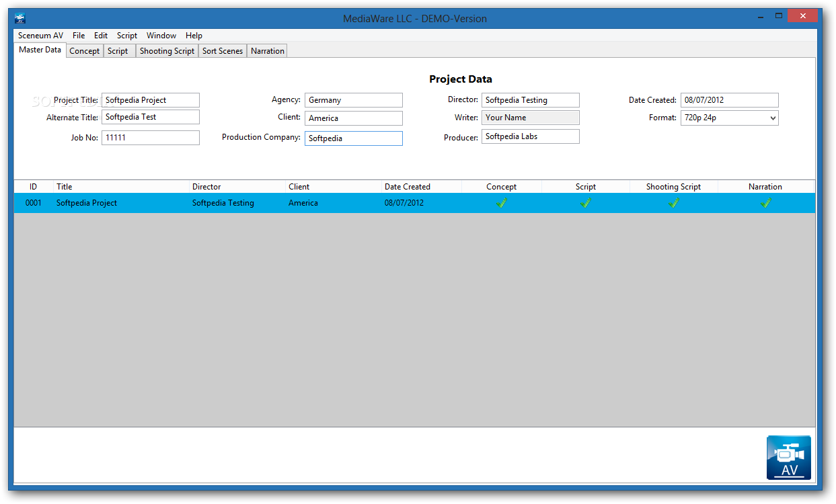Screen dimensions: 836x504
Task: Sort by the Title column header
Action: coord(121,187)
